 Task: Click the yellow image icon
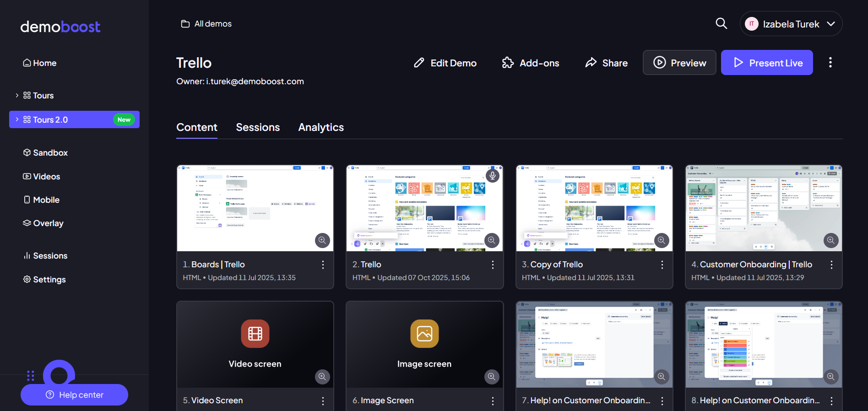(x=424, y=334)
